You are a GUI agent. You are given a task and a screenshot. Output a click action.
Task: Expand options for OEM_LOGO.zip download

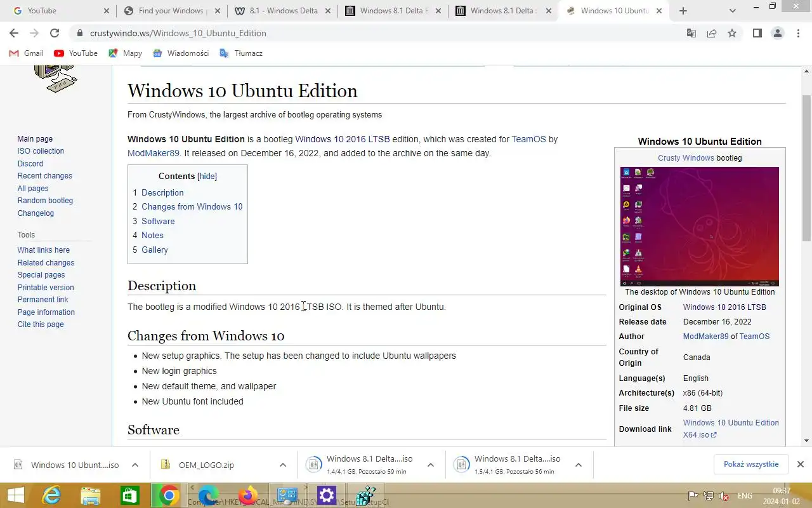click(283, 465)
